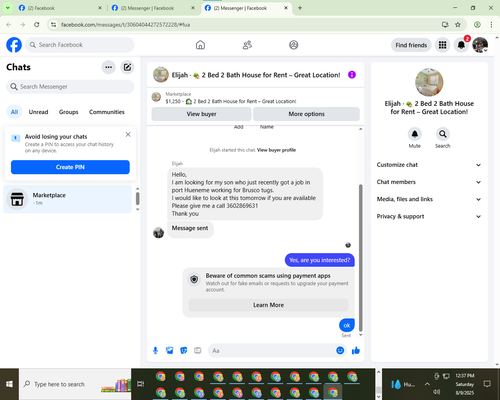Screen dimensions: 500x400
Task: Open the Friends icon in top navigation
Action: point(247,45)
